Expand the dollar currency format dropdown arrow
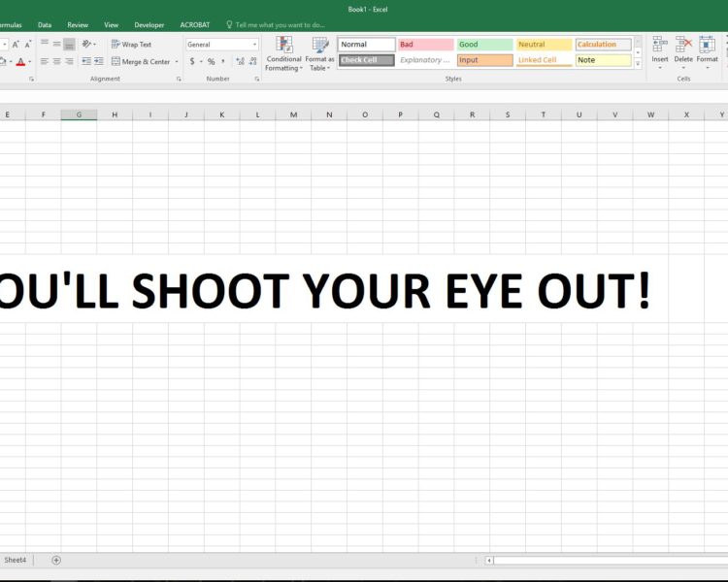 201,62
